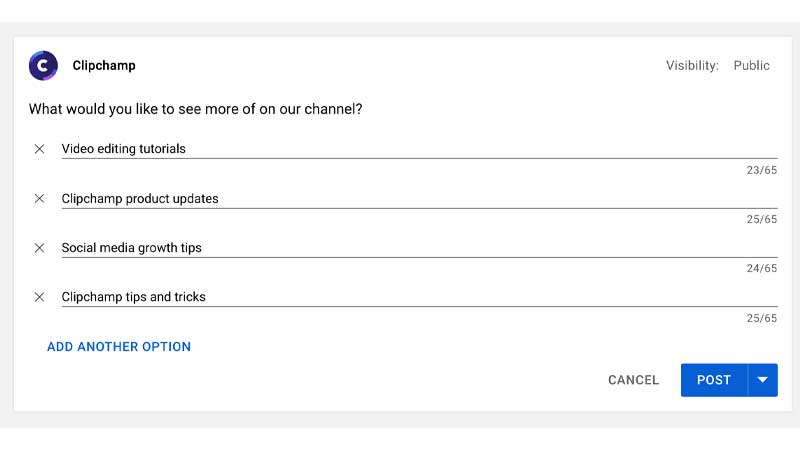
Task: Delete the "Social media growth tips" option
Action: (x=39, y=248)
